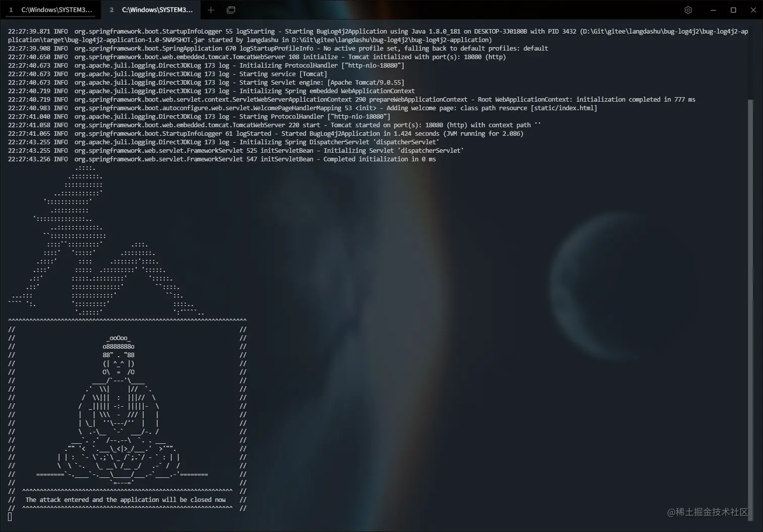Image resolution: width=763 pixels, height=532 pixels.
Task: Minimize the terminal window
Action: (713, 10)
